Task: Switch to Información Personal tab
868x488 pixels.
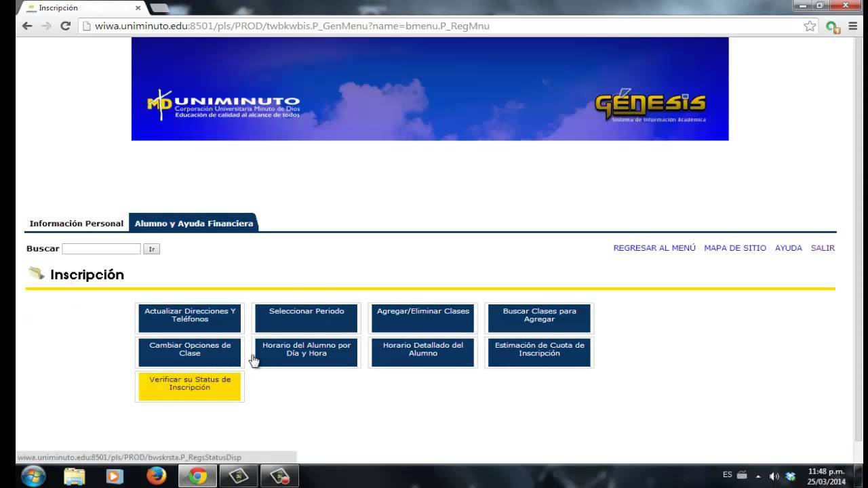Action: [x=76, y=223]
